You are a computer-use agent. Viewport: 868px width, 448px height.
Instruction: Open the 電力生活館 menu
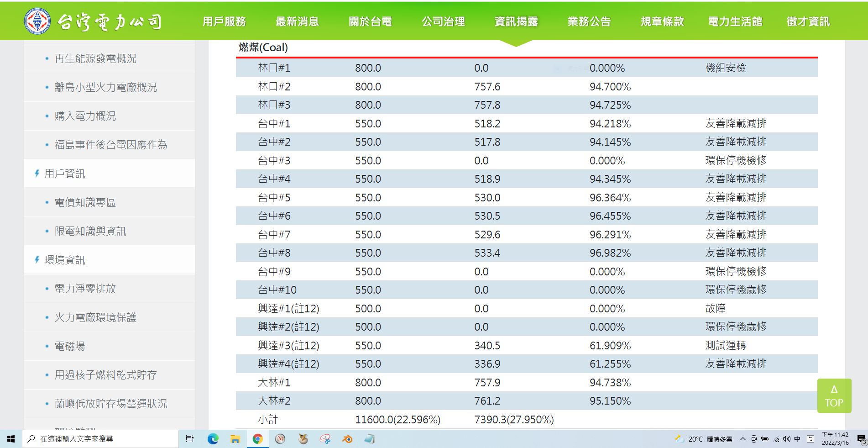pyautogui.click(x=735, y=21)
